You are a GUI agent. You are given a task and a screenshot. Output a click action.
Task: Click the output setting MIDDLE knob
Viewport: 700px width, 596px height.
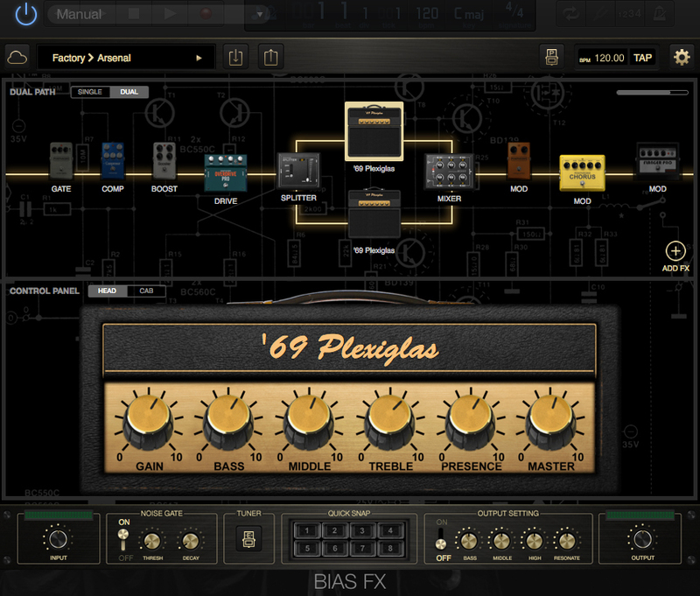pyautogui.click(x=500, y=541)
